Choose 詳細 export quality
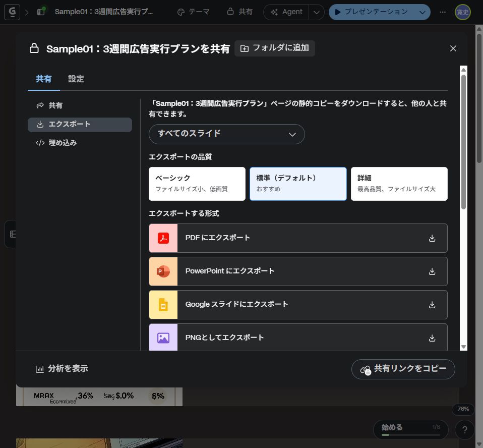The width and height of the screenshot is (483, 448). pos(399,184)
